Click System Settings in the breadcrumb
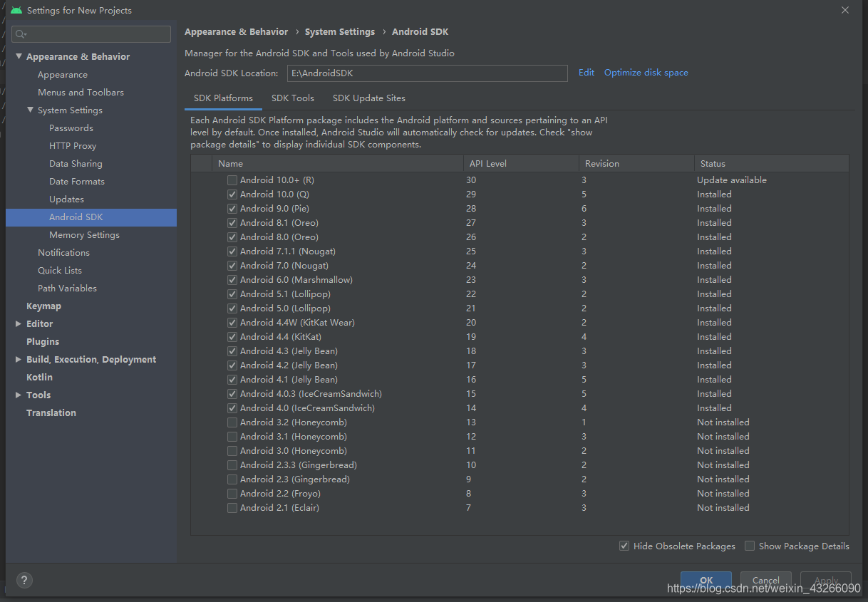The height and width of the screenshot is (602, 868). point(340,32)
